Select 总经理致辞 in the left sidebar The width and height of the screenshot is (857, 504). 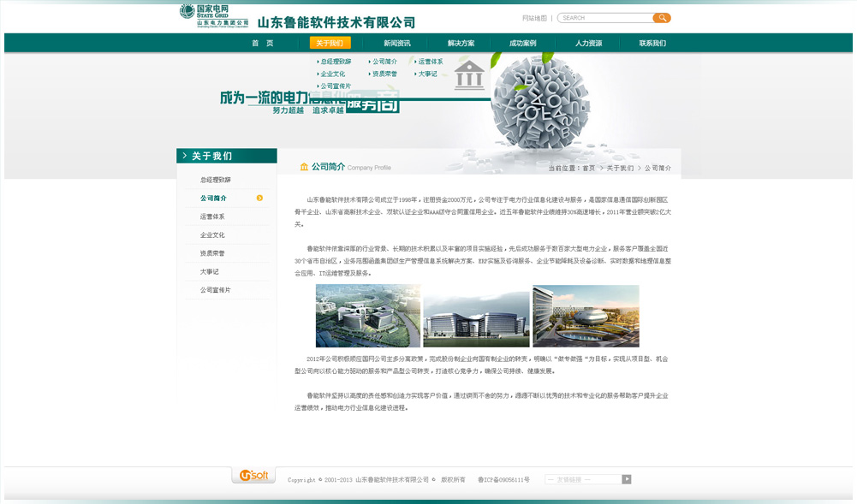click(216, 181)
